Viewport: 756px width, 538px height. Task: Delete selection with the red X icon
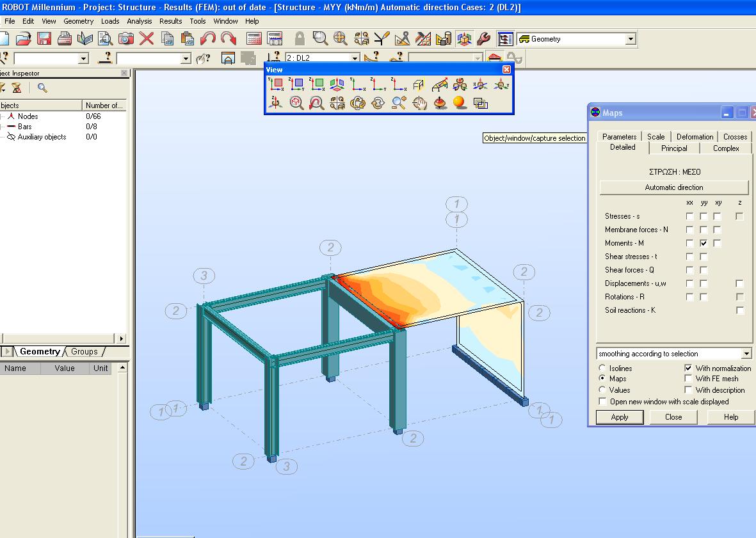pyautogui.click(x=146, y=38)
